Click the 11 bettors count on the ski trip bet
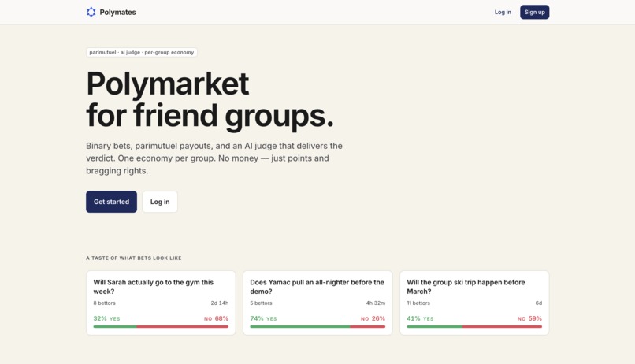Image resolution: width=635 pixels, height=364 pixels. (x=418, y=303)
